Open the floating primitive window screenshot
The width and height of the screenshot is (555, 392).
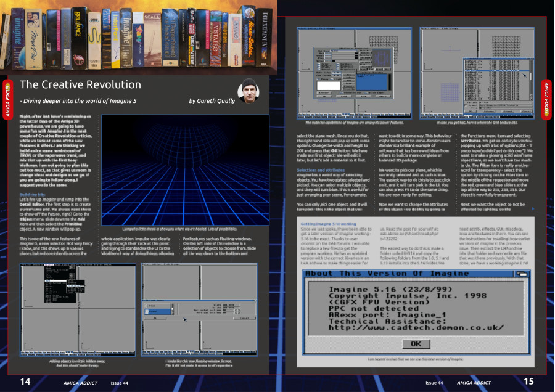199,310
